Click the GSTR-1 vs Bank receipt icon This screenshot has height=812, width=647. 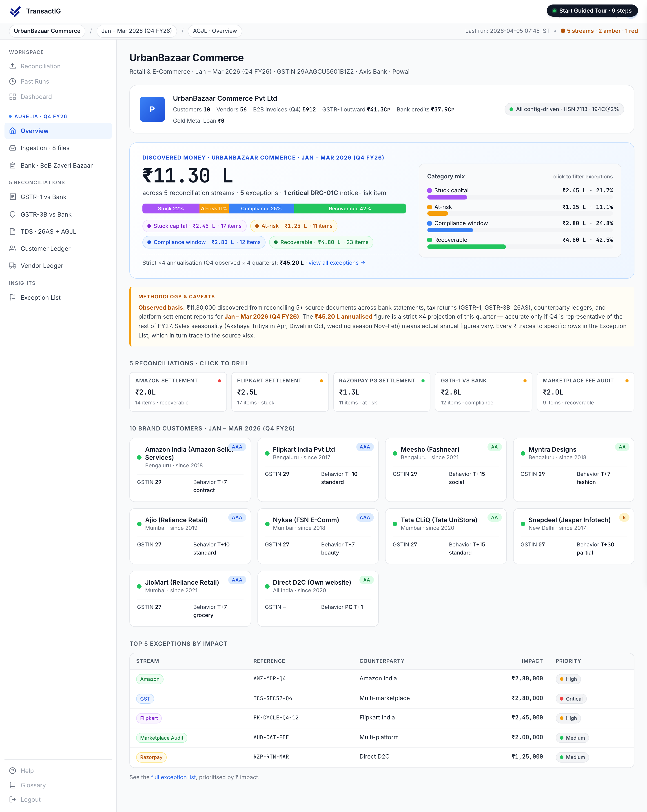tap(13, 197)
